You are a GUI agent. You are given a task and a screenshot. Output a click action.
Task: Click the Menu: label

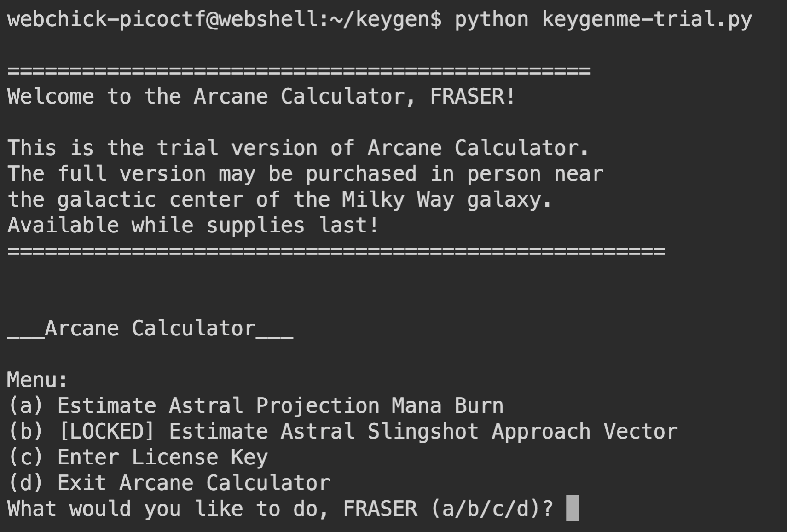tap(37, 380)
